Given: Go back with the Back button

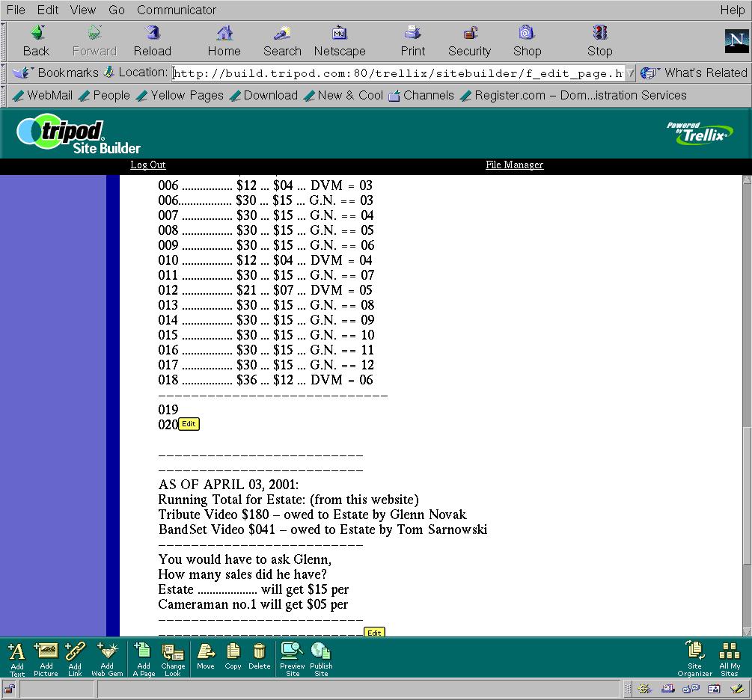Looking at the screenshot, I should click(37, 40).
